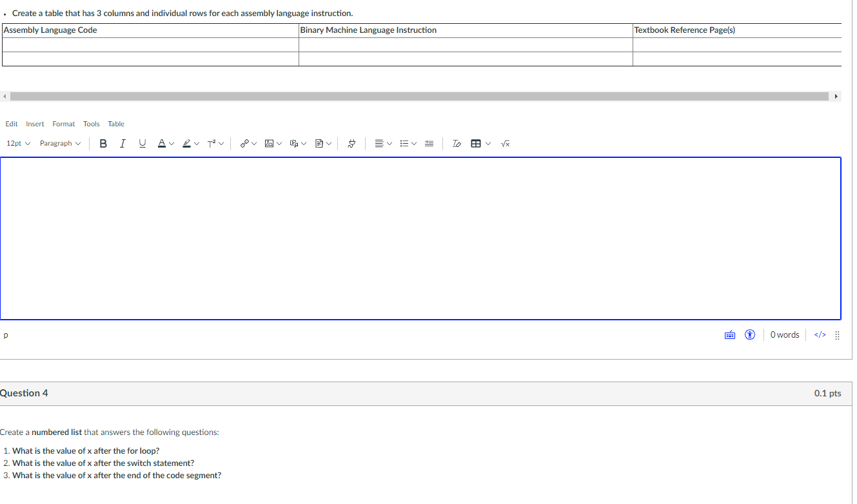The height and width of the screenshot is (504, 857).
Task: Switch to HTML code editor view
Action: (x=820, y=335)
